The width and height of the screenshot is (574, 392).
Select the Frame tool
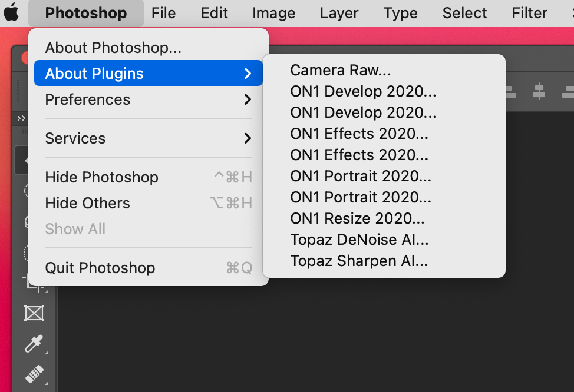34,313
